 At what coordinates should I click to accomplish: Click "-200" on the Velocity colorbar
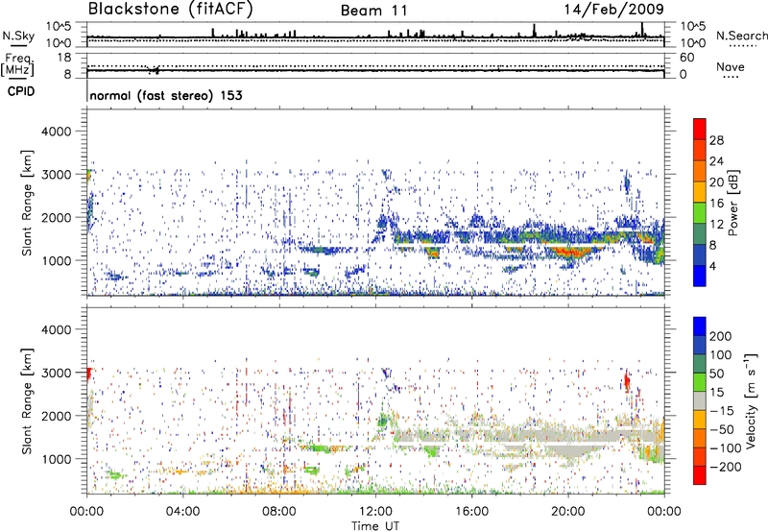726,467
